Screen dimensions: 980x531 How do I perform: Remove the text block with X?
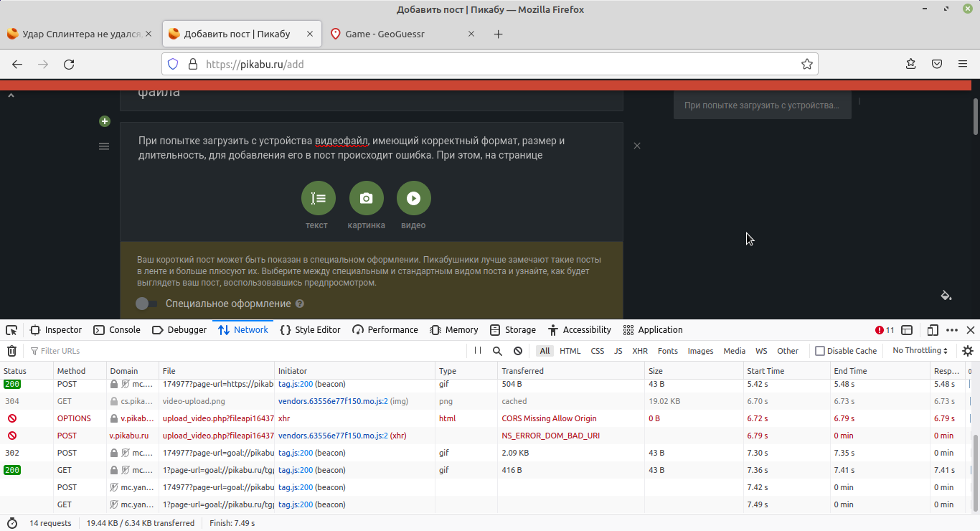637,146
